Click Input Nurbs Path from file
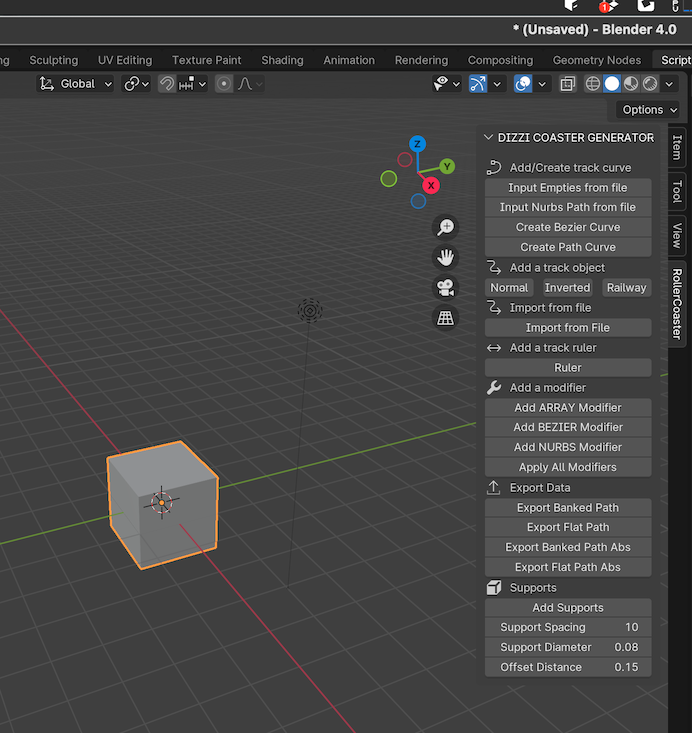692x733 pixels. pos(568,208)
